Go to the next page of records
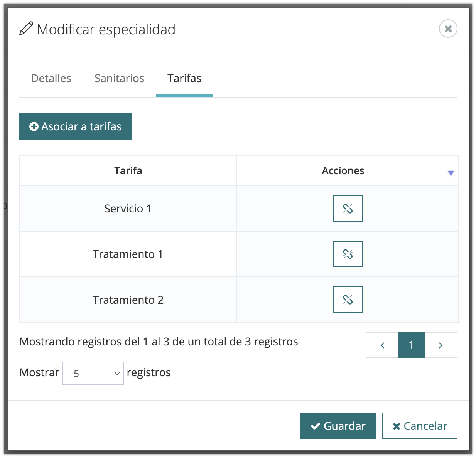The height and width of the screenshot is (458, 476). (x=441, y=345)
